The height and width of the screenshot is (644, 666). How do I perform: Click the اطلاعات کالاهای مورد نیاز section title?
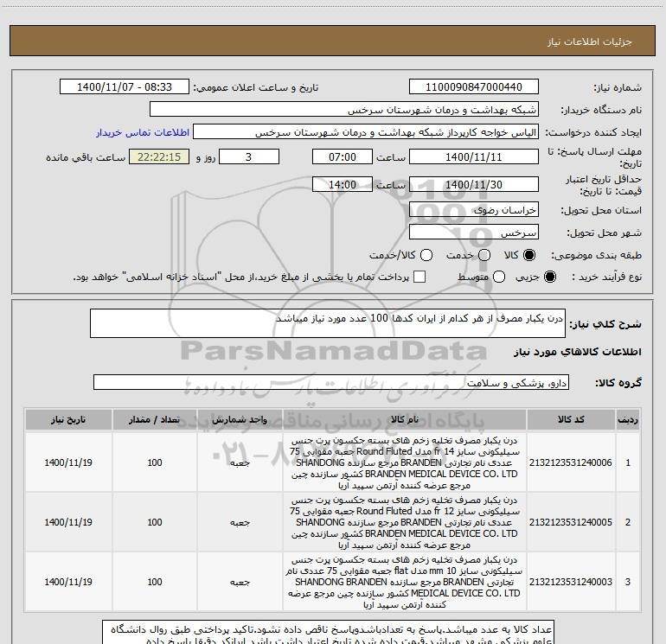(x=578, y=352)
